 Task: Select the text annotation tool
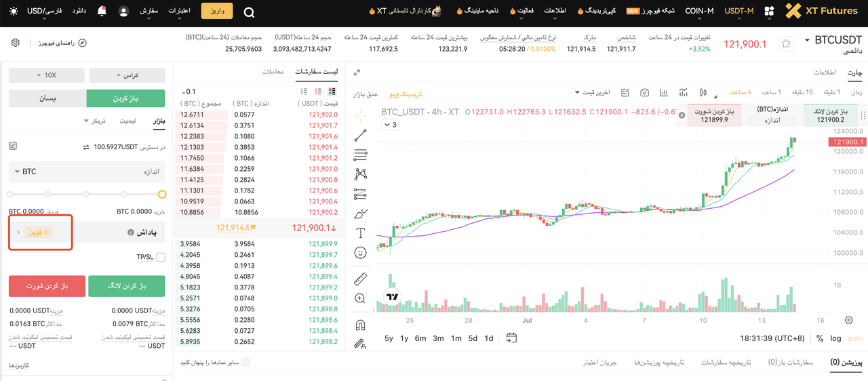tap(361, 233)
